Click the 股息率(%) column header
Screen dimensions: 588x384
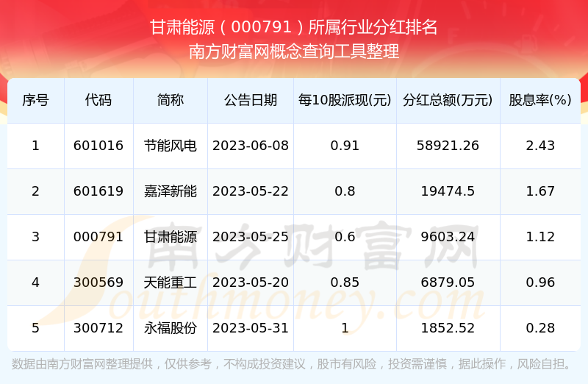[x=540, y=100]
